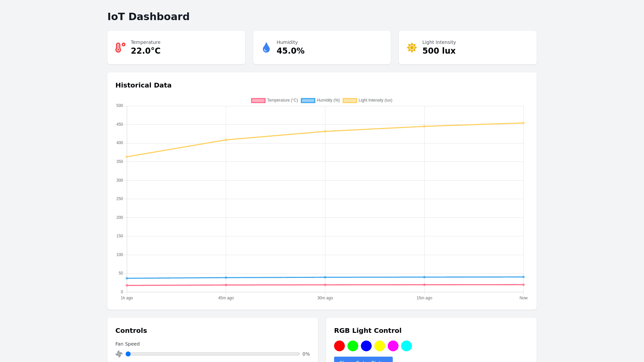This screenshot has height=362, width=644.
Task: Click the fan icon beside slider
Action: (119, 354)
